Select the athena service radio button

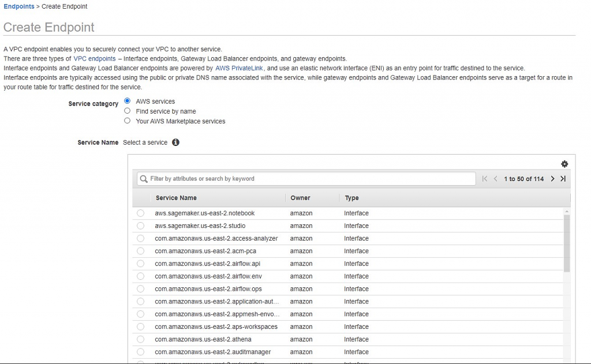[x=141, y=340]
